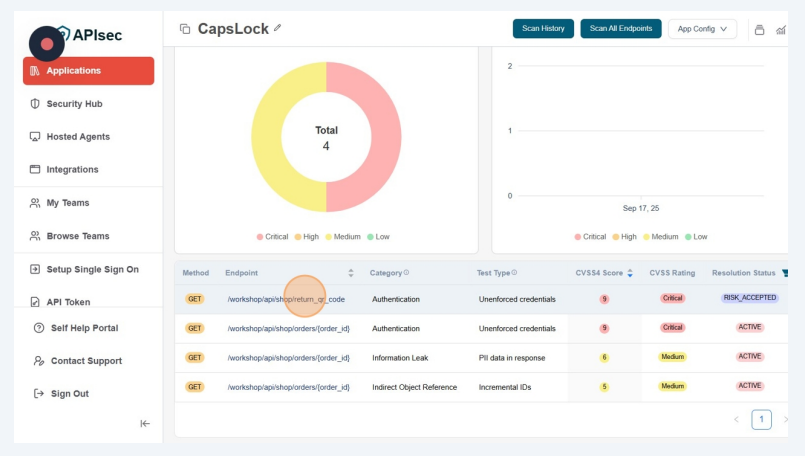805x456 pixels.
Task: Click the info icon beside Test Type header
Action: tap(515, 273)
